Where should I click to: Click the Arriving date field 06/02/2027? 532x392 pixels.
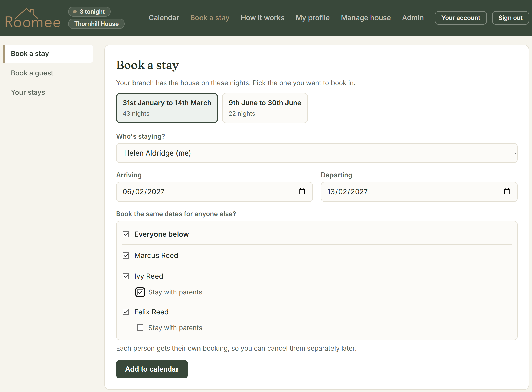coord(214,192)
